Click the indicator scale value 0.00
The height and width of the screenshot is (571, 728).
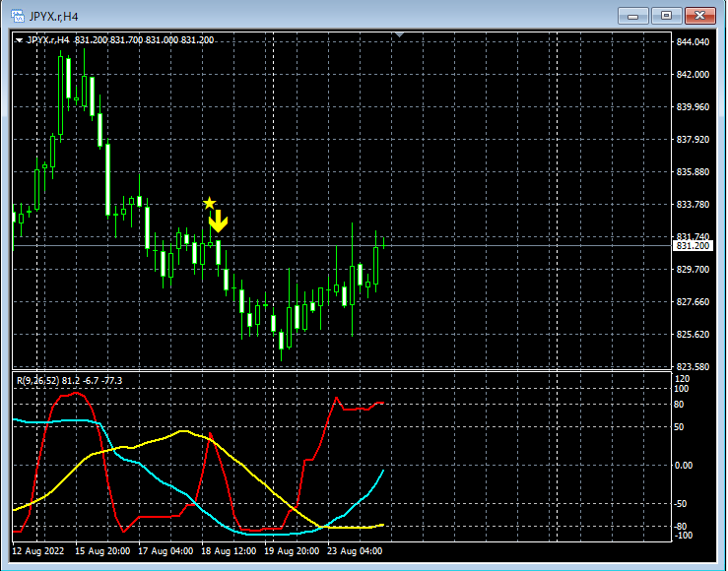[x=684, y=466]
